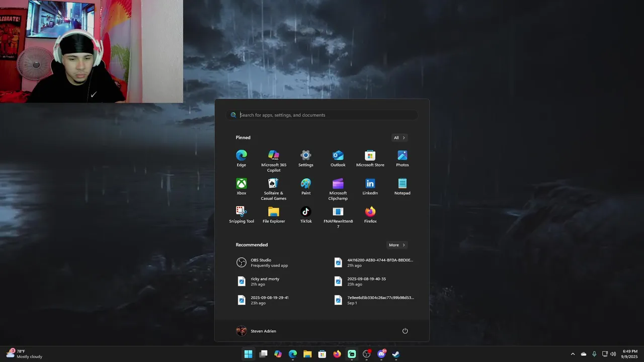Click the power button in Start menu
The height and width of the screenshot is (362, 644).
pos(405,331)
